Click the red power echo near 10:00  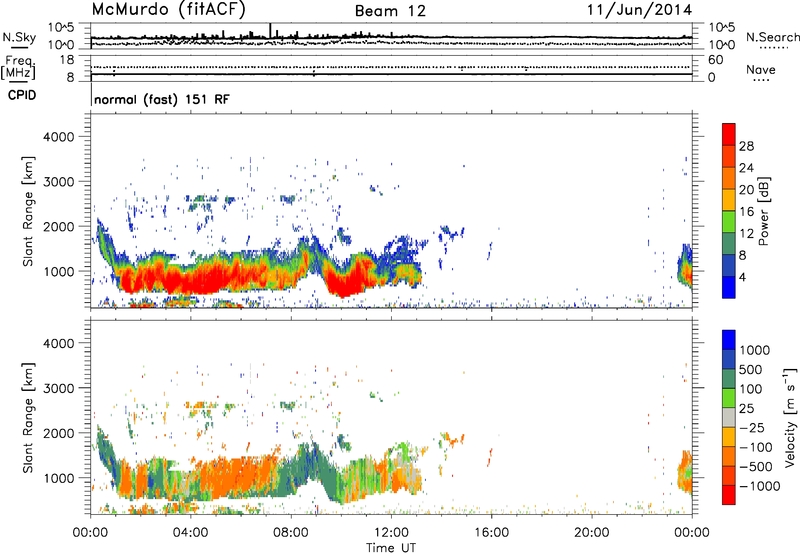coord(343,282)
